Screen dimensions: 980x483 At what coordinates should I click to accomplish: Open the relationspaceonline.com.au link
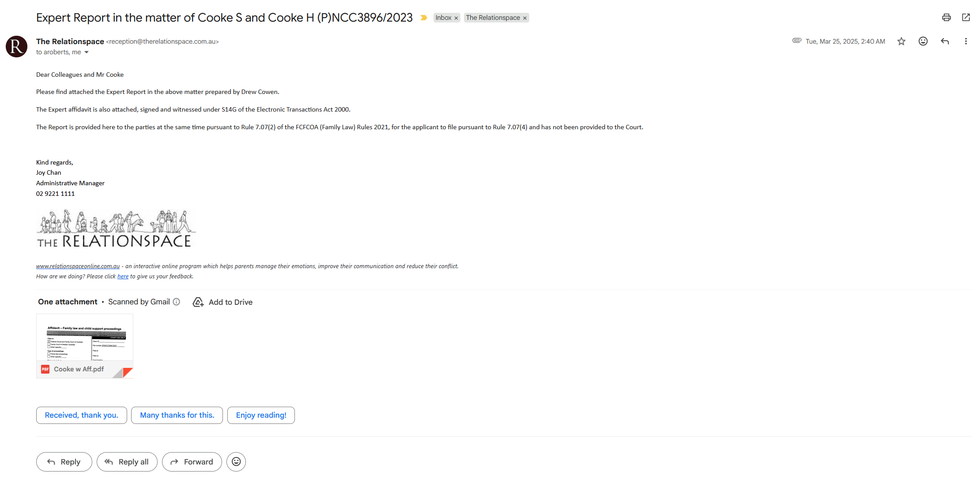(x=78, y=266)
